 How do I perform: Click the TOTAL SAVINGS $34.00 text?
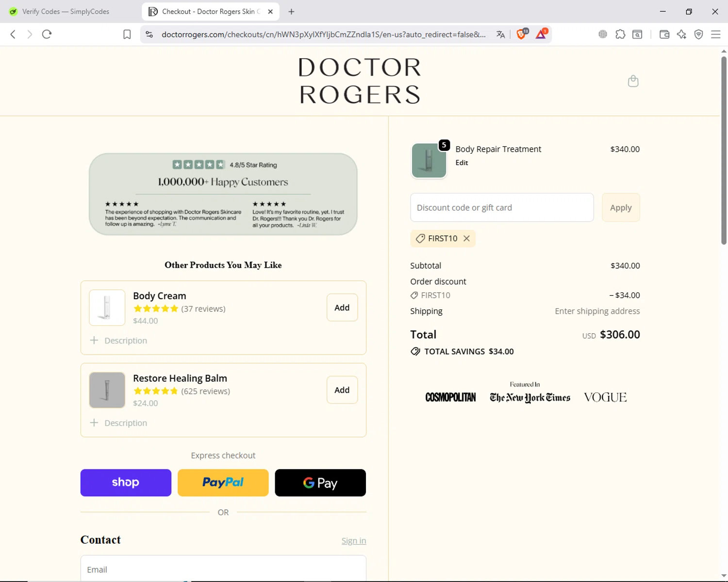click(463, 352)
